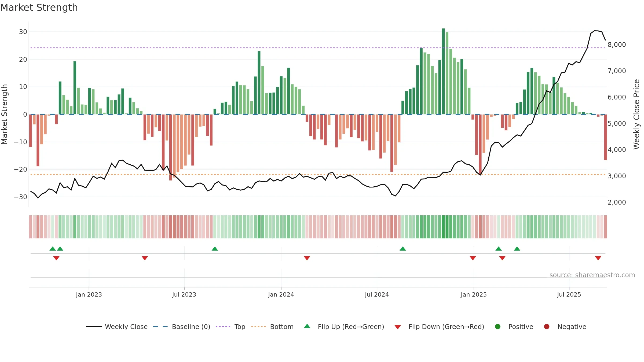644x362 pixels.
Task: Click the Jul 2025 axis label
Action: [569, 294]
